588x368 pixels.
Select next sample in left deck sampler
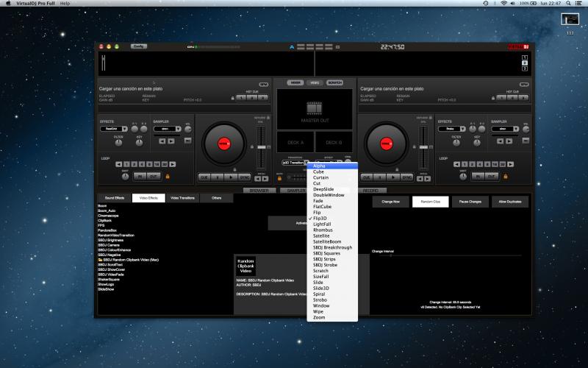click(171, 141)
